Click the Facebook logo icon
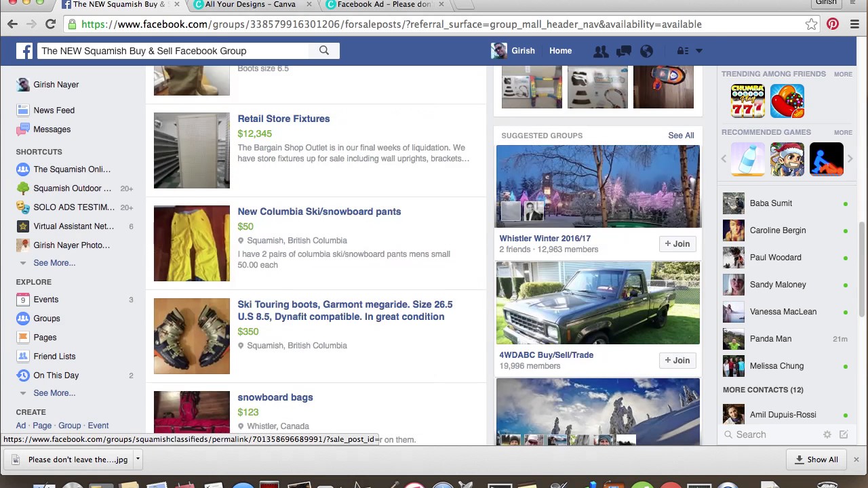 tap(24, 51)
